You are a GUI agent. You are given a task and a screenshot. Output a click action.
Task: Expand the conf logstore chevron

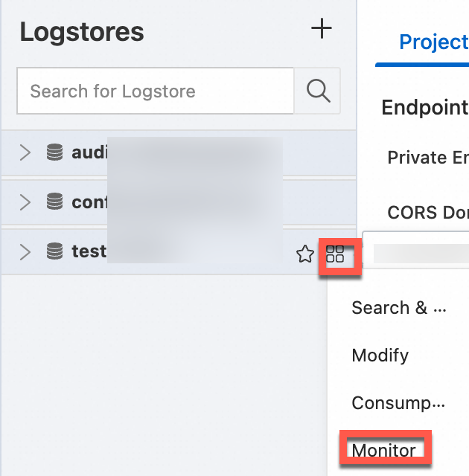tap(25, 202)
